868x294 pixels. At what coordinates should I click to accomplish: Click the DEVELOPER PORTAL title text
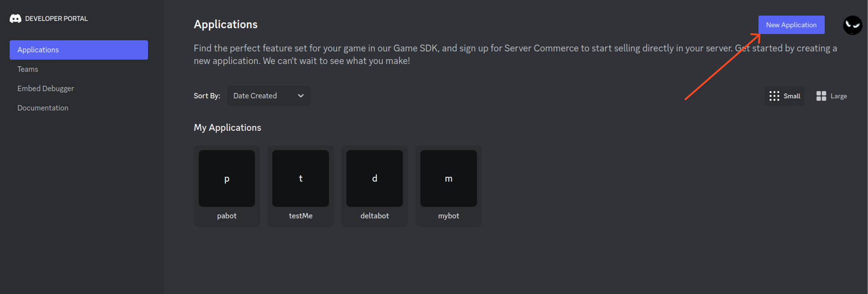pos(56,19)
